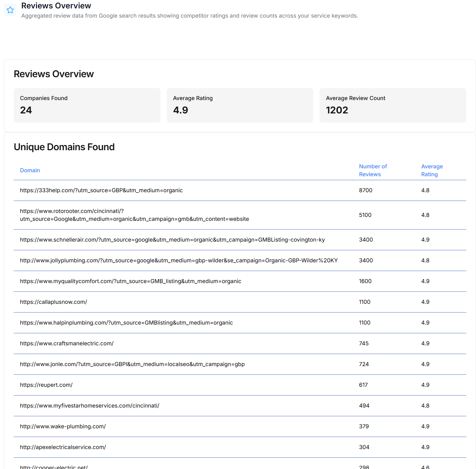
Task: Click the 333help.com domain row
Action: pyautogui.click(x=240, y=190)
